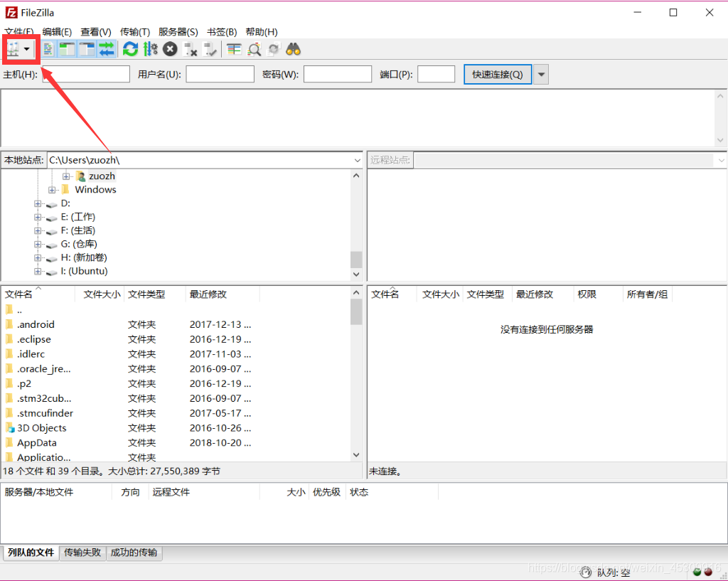This screenshot has width=728, height=581.
Task: Open the Site Manager dropdown arrow
Action: (x=27, y=49)
